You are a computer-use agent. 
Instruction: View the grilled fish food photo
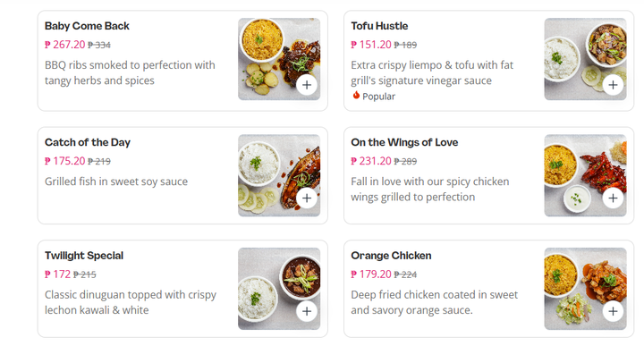coord(279,175)
